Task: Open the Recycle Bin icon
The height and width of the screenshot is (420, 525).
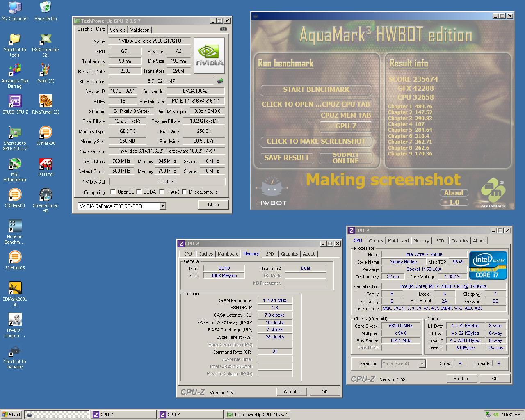Action: tap(46, 11)
